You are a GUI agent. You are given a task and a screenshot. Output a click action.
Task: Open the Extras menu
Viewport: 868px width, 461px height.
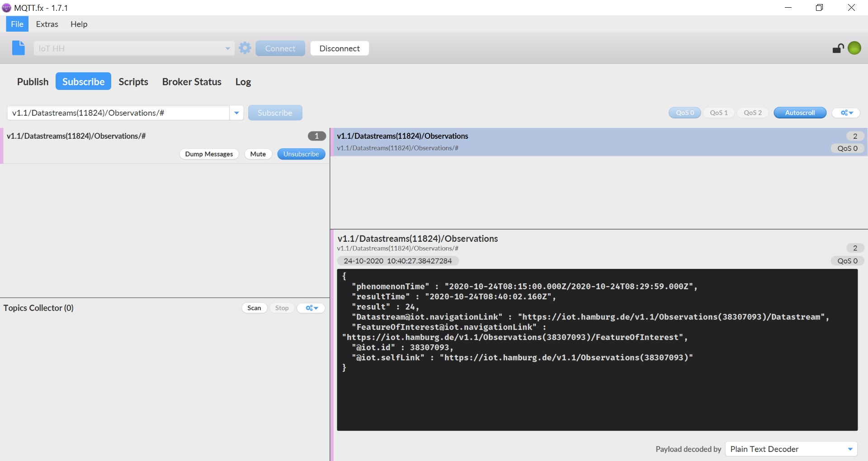click(x=47, y=24)
